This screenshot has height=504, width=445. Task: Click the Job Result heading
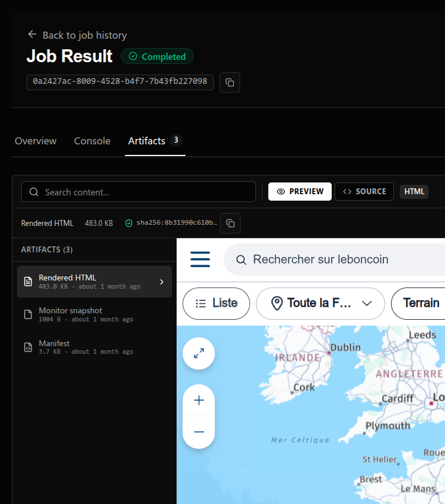coord(69,56)
